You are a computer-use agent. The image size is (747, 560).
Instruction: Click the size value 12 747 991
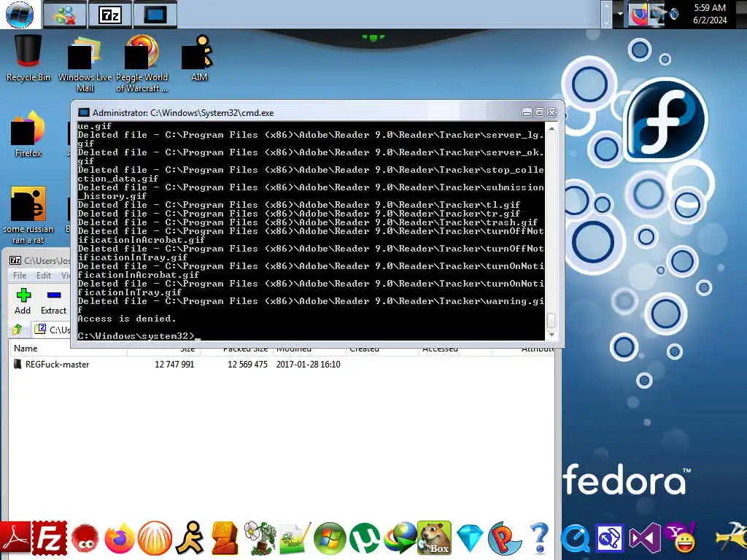[174, 365]
